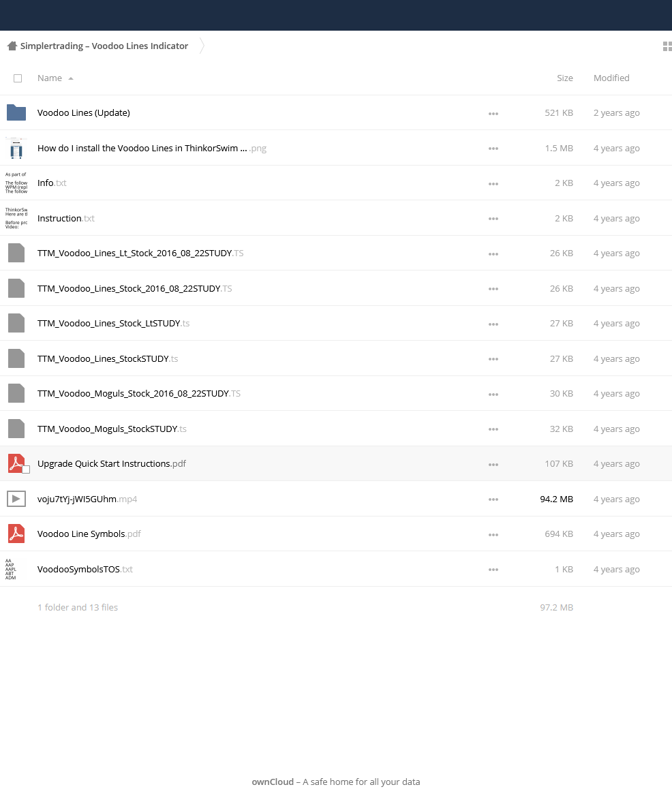Open the Instruction.txt file
The height and width of the screenshot is (802, 672).
[x=66, y=218]
